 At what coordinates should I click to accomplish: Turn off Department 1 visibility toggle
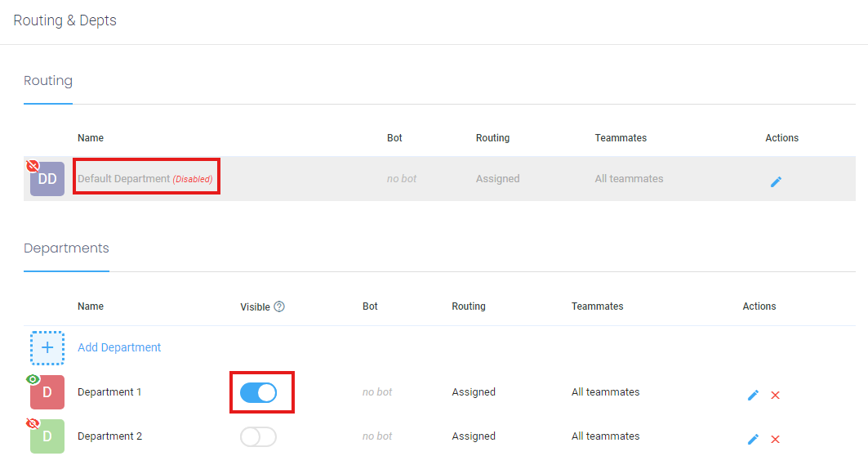coord(259,393)
